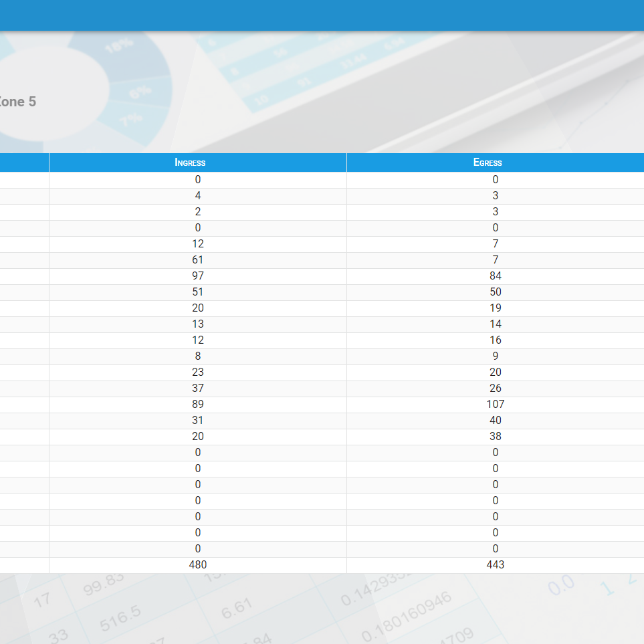The height and width of the screenshot is (644, 644).
Task: Select the Egress cell showing 26
Action: click(x=495, y=388)
